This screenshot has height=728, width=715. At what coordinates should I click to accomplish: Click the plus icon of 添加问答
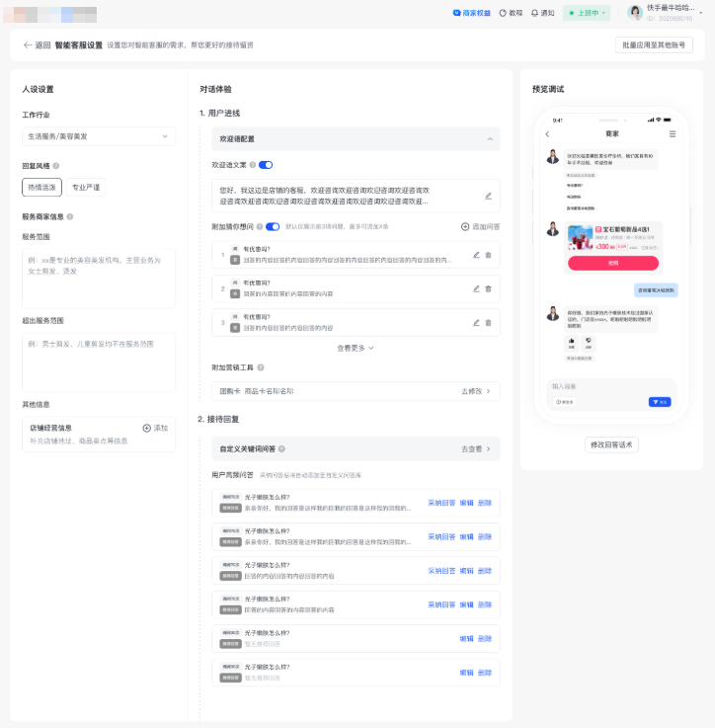pos(465,226)
